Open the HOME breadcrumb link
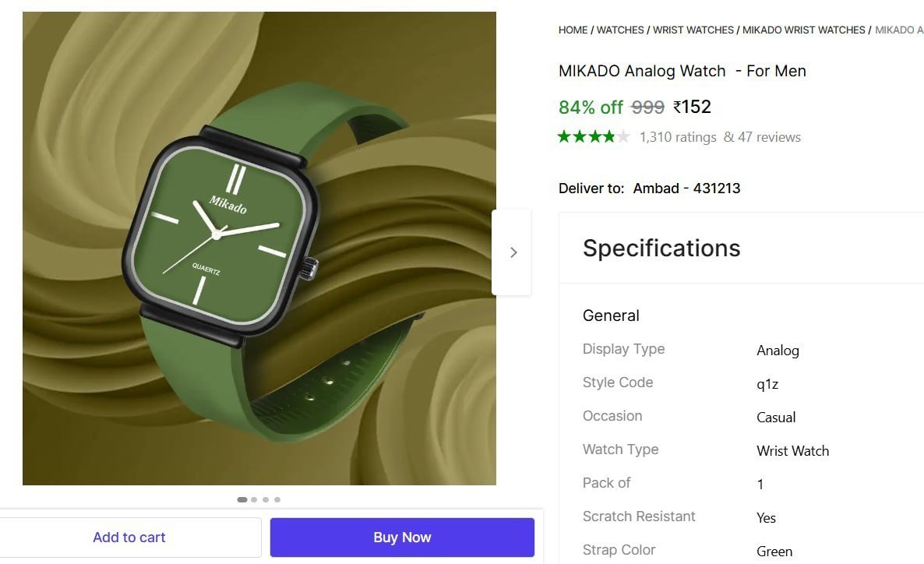The height and width of the screenshot is (564, 924). coord(573,30)
